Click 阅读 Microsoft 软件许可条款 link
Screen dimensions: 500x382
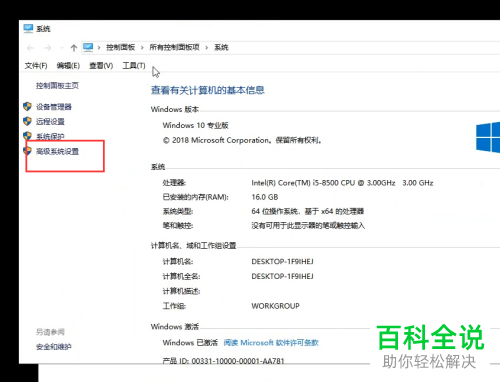pos(271,343)
